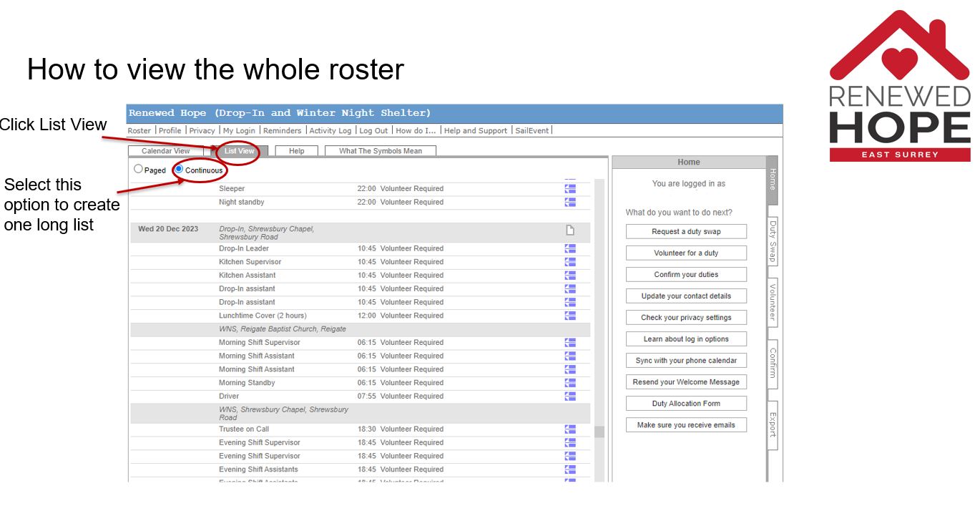Image resolution: width=980 pixels, height=516 pixels.
Task: Click volunteer icon on Kitchen Assistant row
Action: 570,276
